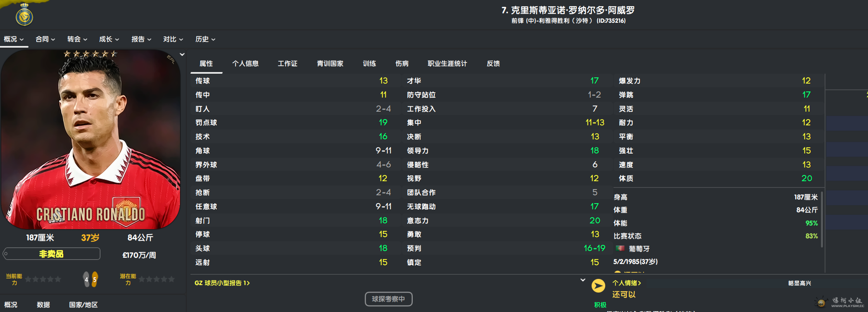Open the 转会 dropdown menu
The image size is (868, 312).
[x=77, y=39]
